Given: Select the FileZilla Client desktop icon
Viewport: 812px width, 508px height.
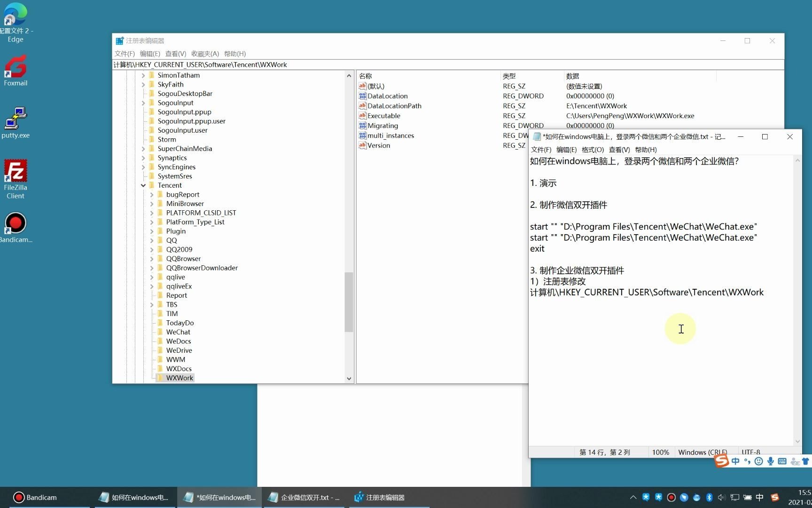Looking at the screenshot, I should pos(16,179).
